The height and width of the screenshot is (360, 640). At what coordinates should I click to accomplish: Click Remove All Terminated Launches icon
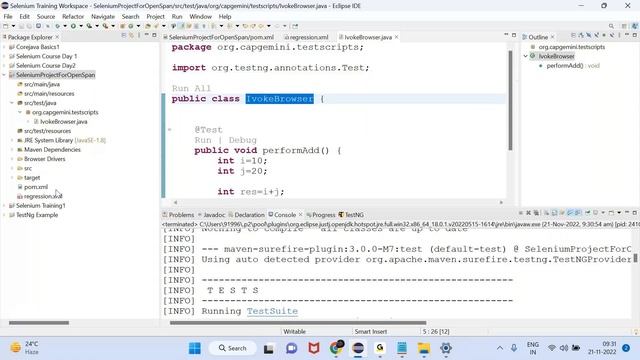[536, 213]
